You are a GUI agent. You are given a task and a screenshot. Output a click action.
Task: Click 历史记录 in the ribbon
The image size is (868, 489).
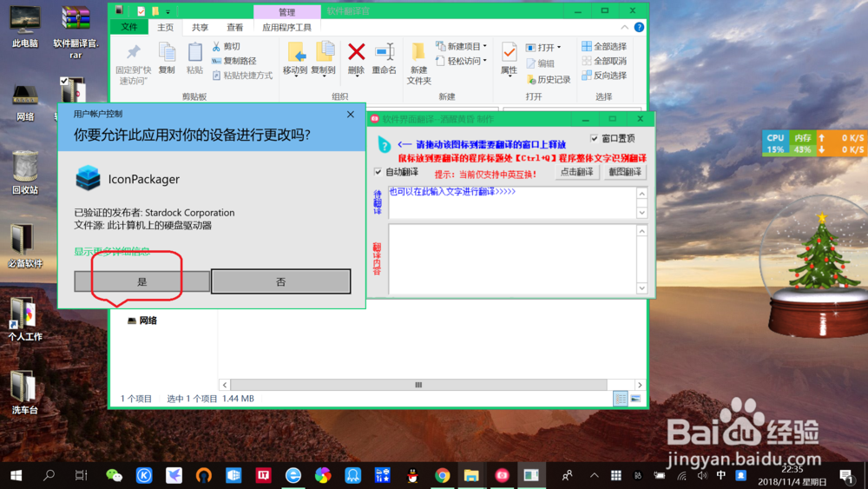point(549,80)
